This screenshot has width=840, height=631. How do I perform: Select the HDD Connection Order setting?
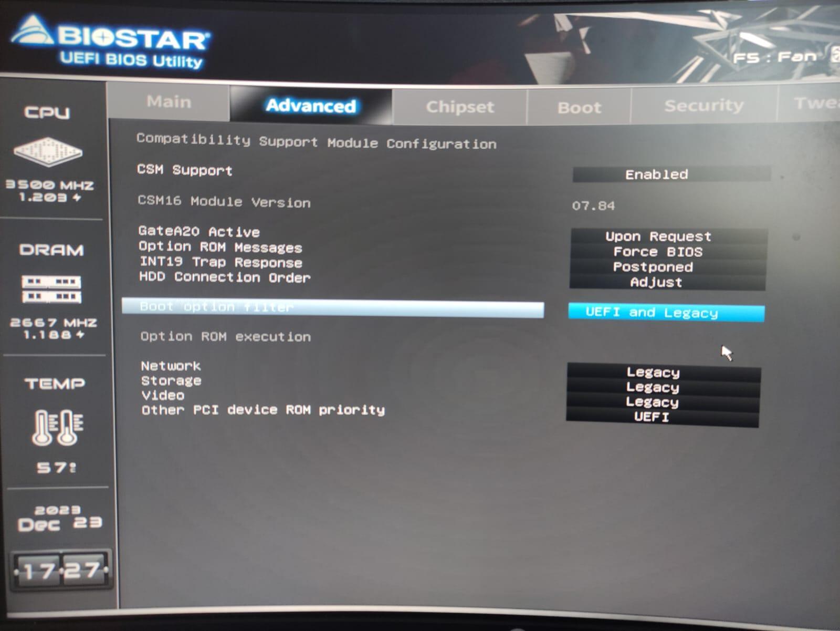point(225,277)
